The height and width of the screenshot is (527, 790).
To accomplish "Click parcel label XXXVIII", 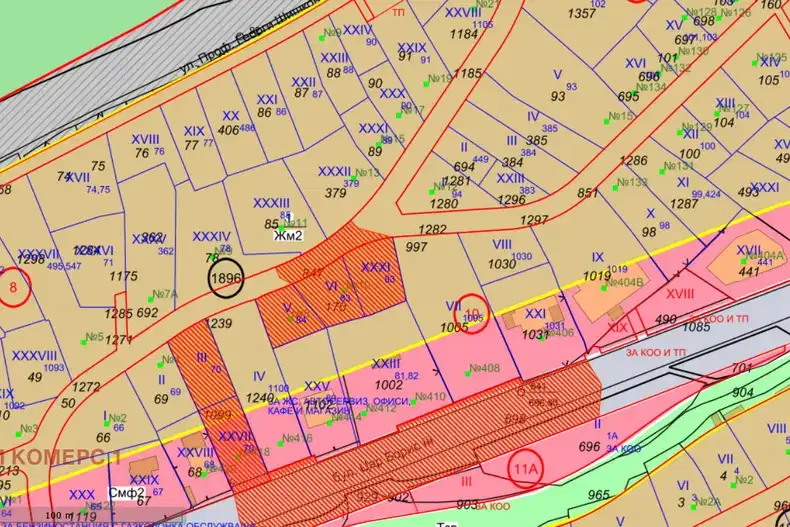I will pyautogui.click(x=35, y=356).
